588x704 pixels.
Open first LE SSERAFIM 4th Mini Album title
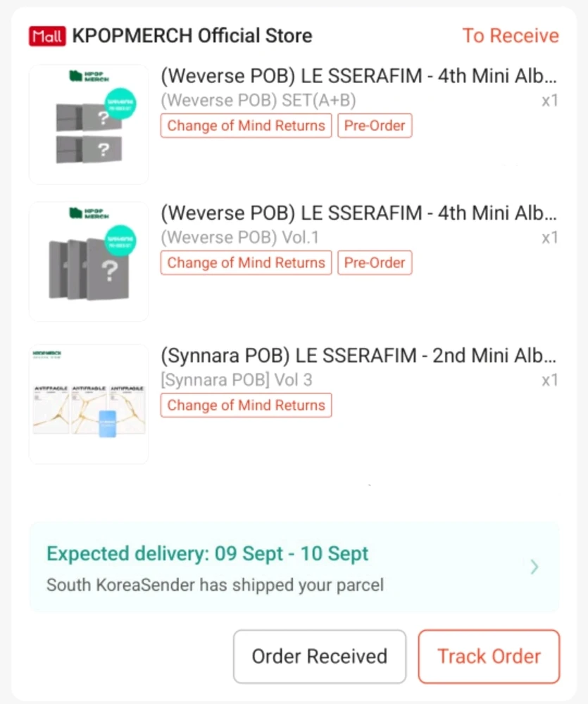(358, 76)
